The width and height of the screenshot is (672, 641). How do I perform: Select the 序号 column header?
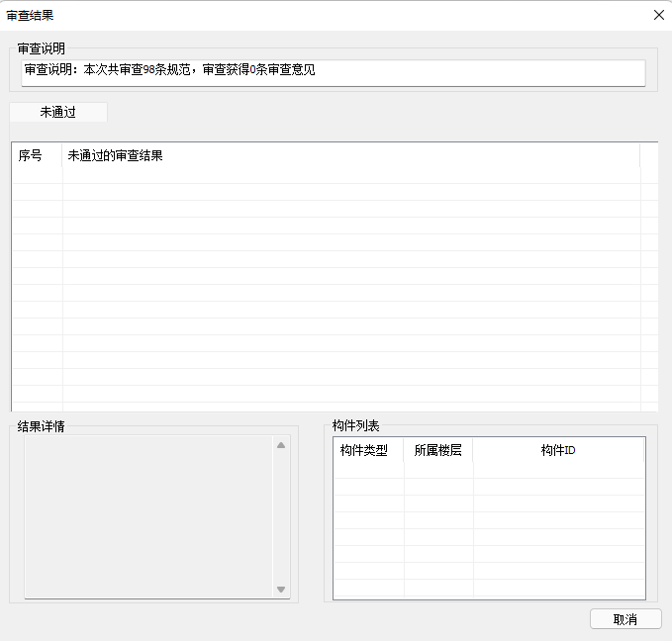pos(38,155)
